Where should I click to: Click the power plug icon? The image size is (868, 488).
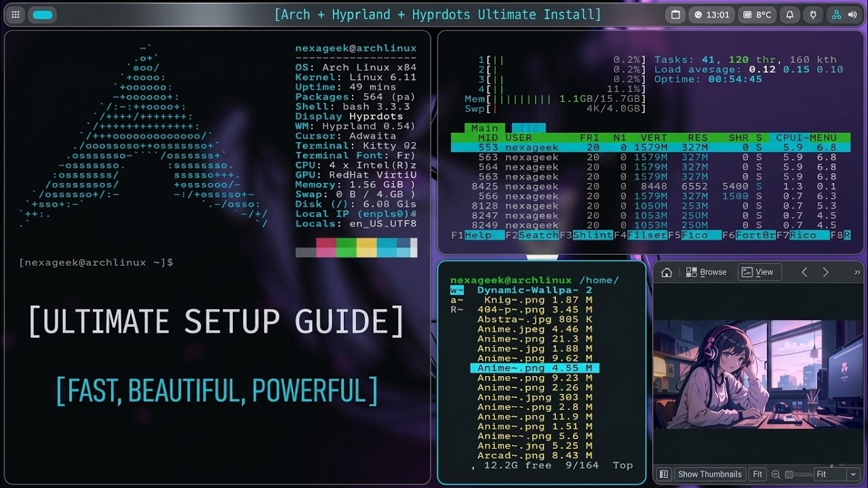tap(812, 14)
